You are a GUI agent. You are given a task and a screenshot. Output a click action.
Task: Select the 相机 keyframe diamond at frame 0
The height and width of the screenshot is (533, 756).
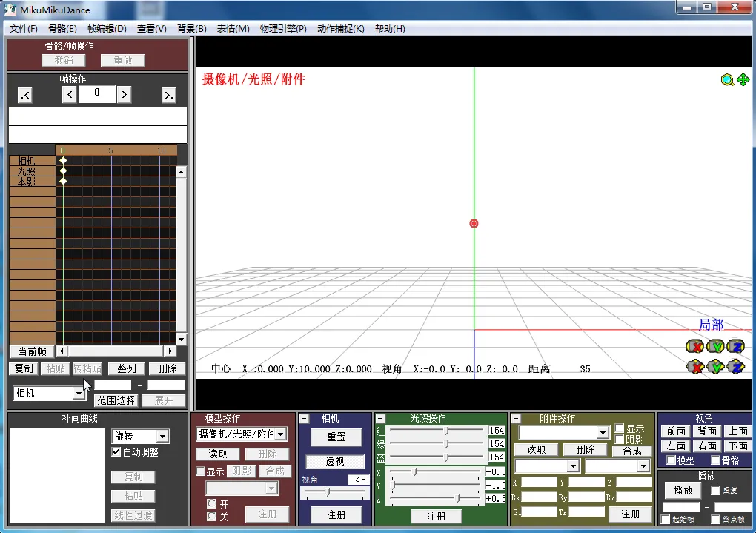[x=63, y=161]
